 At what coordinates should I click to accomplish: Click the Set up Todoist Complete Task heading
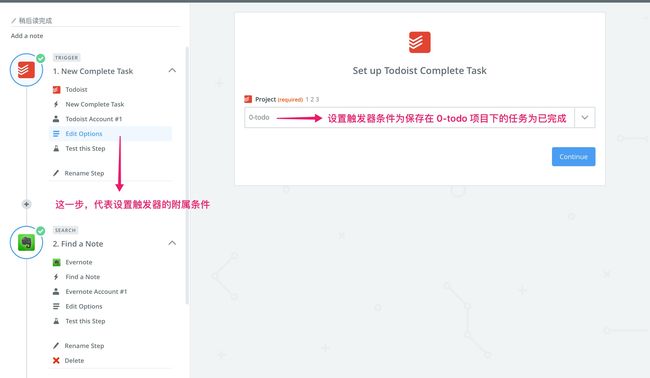pyautogui.click(x=420, y=71)
